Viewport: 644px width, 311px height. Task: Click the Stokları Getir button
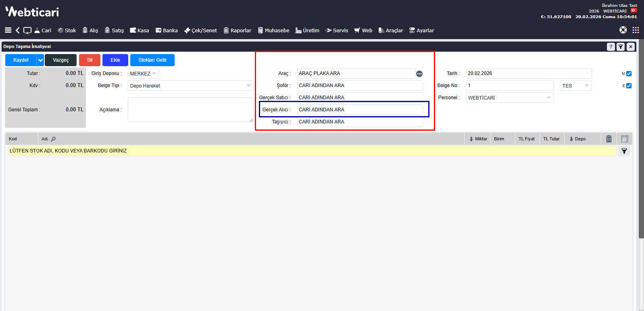point(152,60)
